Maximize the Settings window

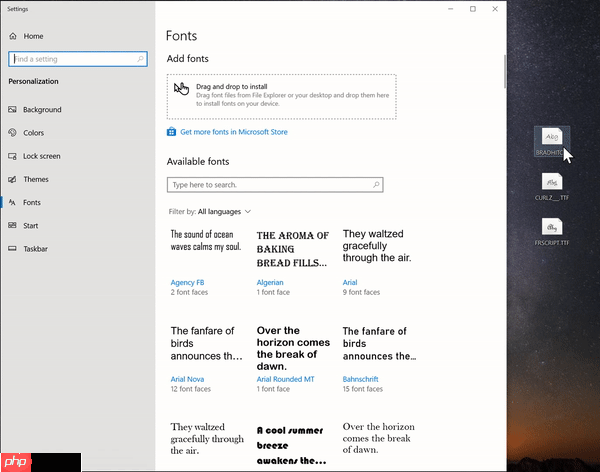click(473, 9)
